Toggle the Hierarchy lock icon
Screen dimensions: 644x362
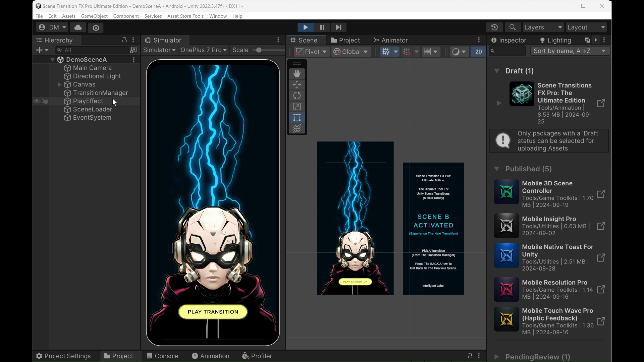(124, 40)
